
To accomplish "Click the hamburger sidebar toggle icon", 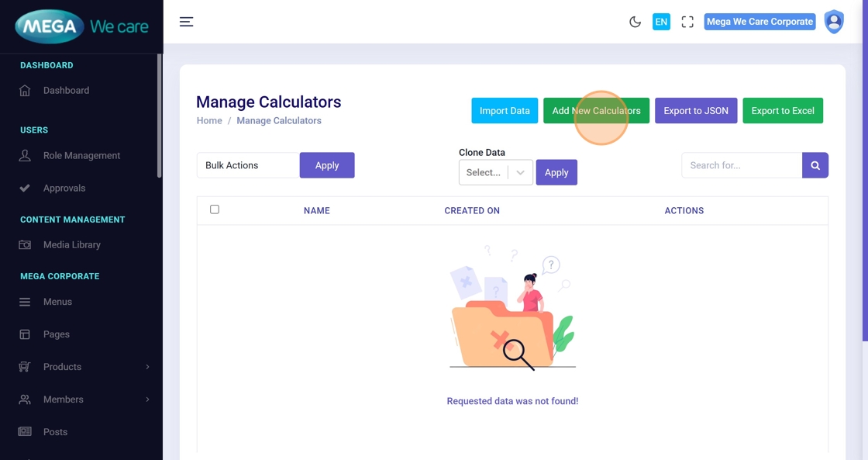I will (x=186, y=22).
